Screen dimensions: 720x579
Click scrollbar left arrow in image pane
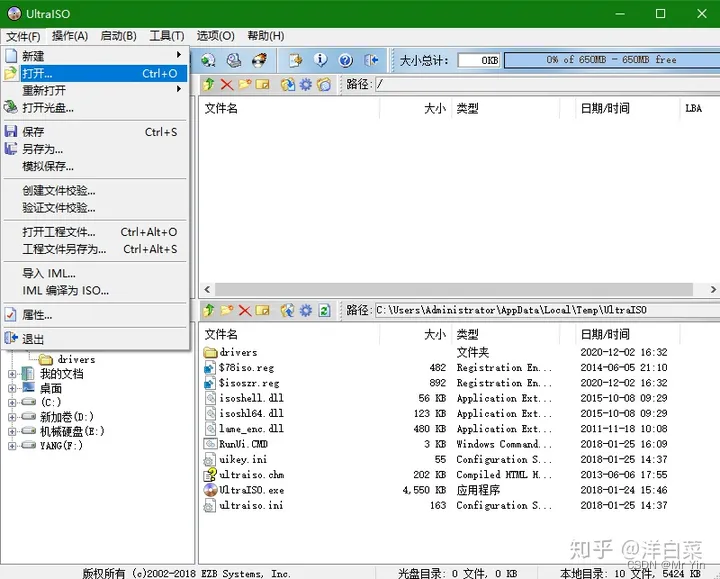[x=207, y=289]
